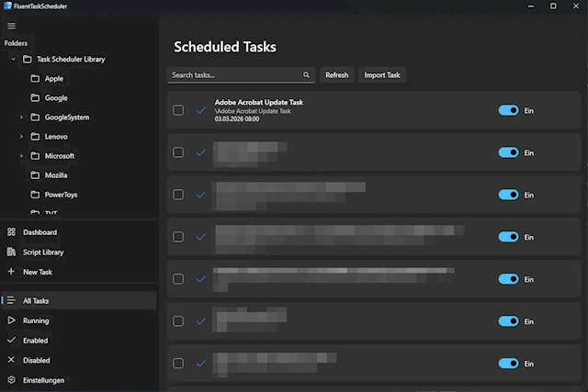Click the Refresh button
Image resolution: width=588 pixels, height=392 pixels.
pos(336,75)
